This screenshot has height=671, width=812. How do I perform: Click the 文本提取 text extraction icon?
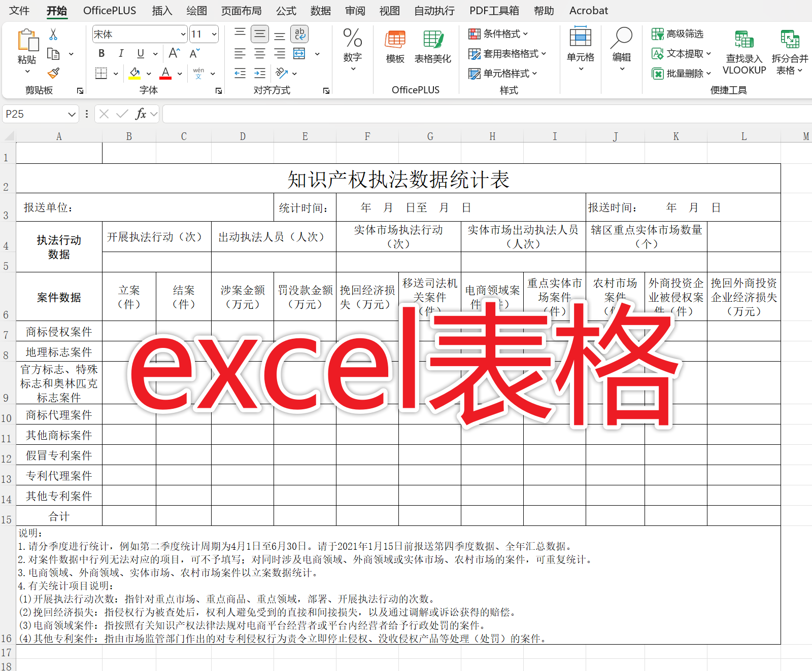tap(658, 54)
